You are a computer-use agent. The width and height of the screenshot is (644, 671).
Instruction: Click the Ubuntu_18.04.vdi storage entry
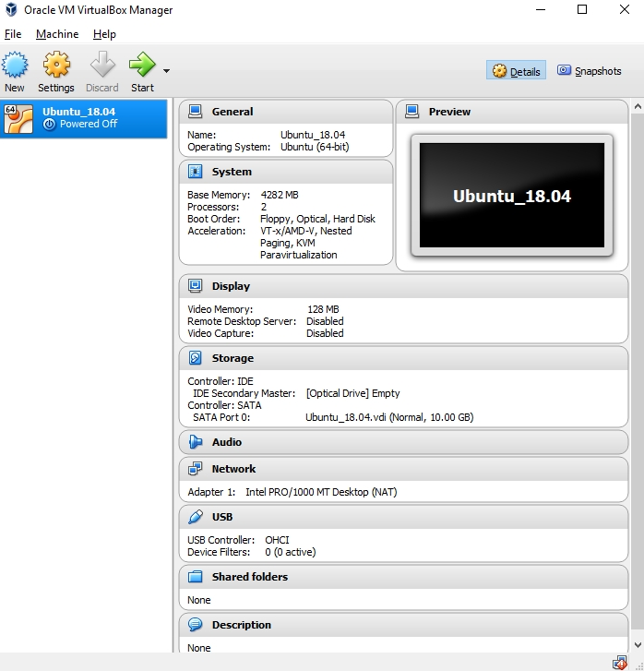coord(389,417)
